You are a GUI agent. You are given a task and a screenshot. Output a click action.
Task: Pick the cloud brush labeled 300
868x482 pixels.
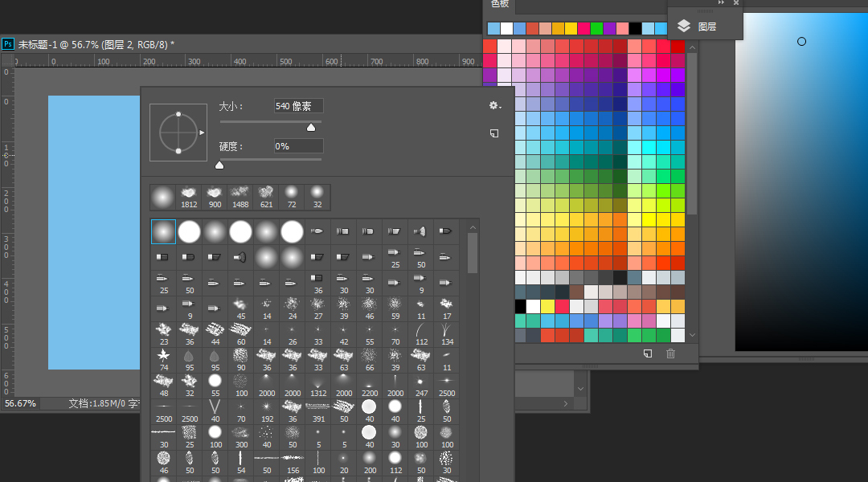point(241,437)
